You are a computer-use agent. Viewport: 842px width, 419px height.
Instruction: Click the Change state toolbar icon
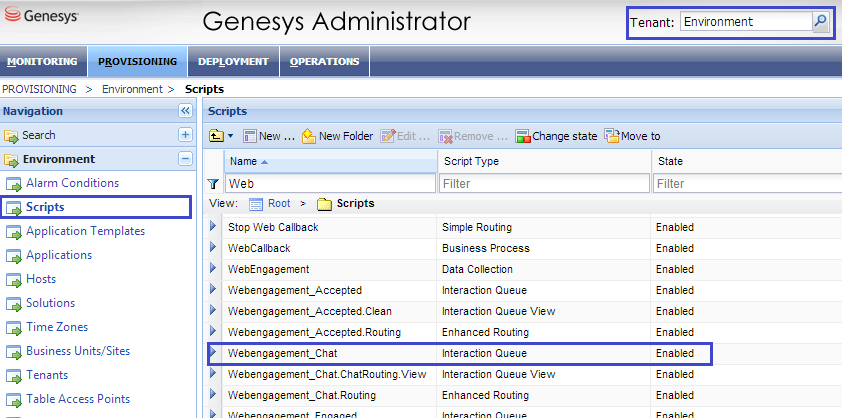522,136
